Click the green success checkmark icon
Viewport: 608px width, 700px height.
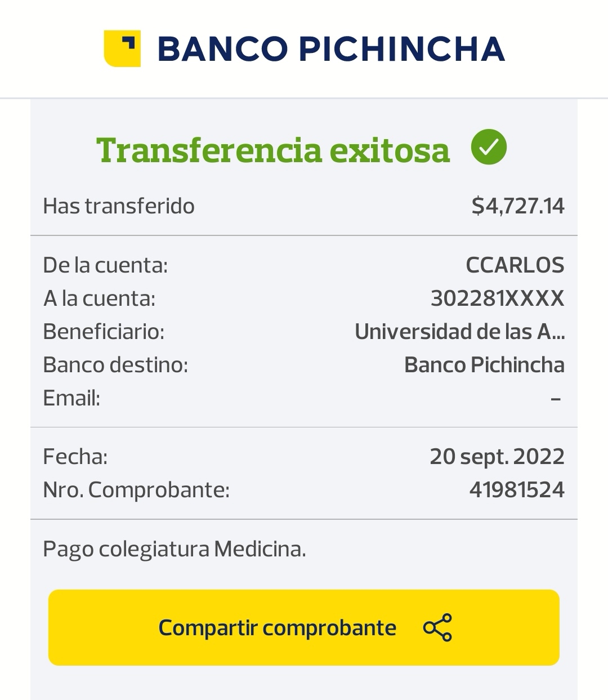coord(489,147)
